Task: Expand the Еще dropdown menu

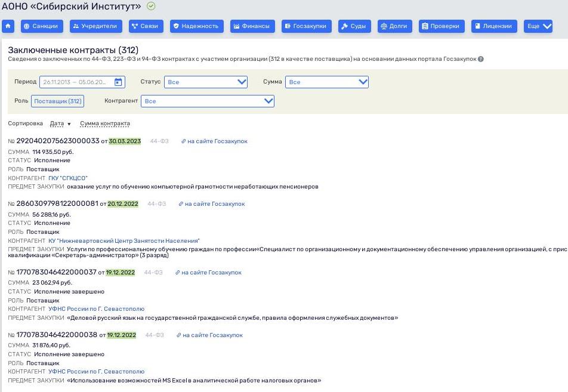Action: (538, 26)
